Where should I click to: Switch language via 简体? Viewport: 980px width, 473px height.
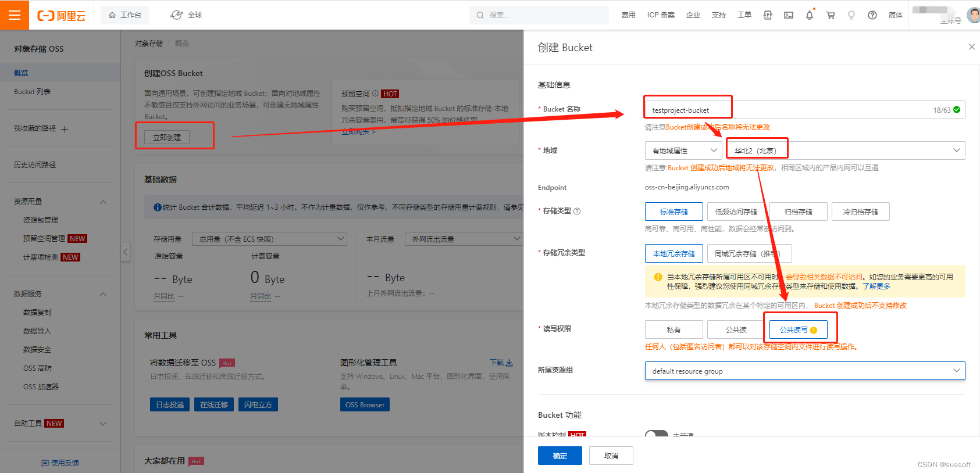896,15
